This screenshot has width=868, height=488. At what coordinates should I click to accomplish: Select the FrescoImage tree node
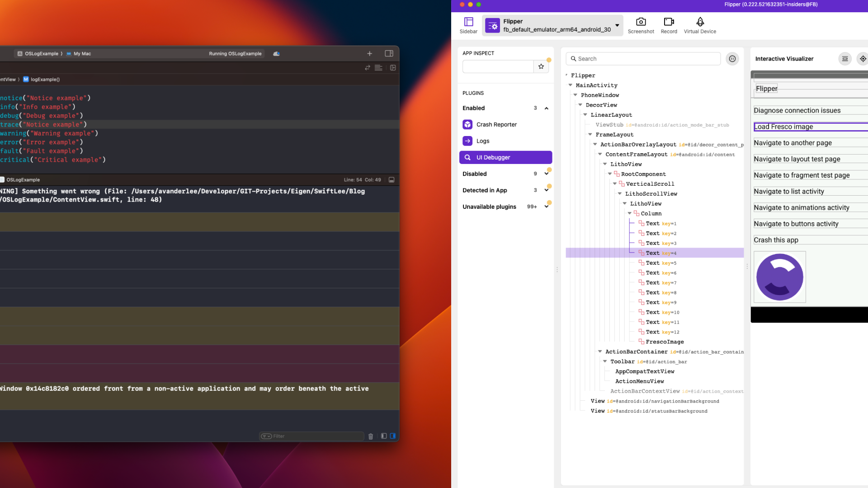click(x=664, y=342)
